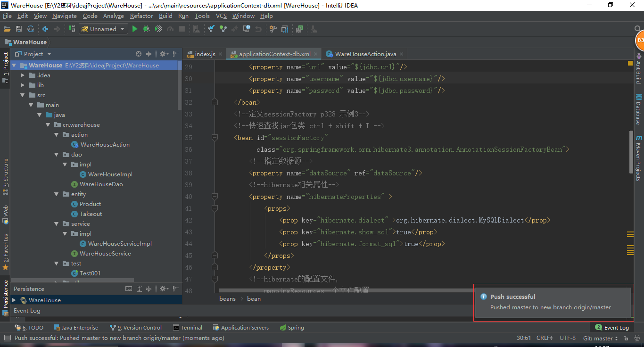Toggle the Database side tab
This screenshot has width=644, height=347.
tap(638, 109)
